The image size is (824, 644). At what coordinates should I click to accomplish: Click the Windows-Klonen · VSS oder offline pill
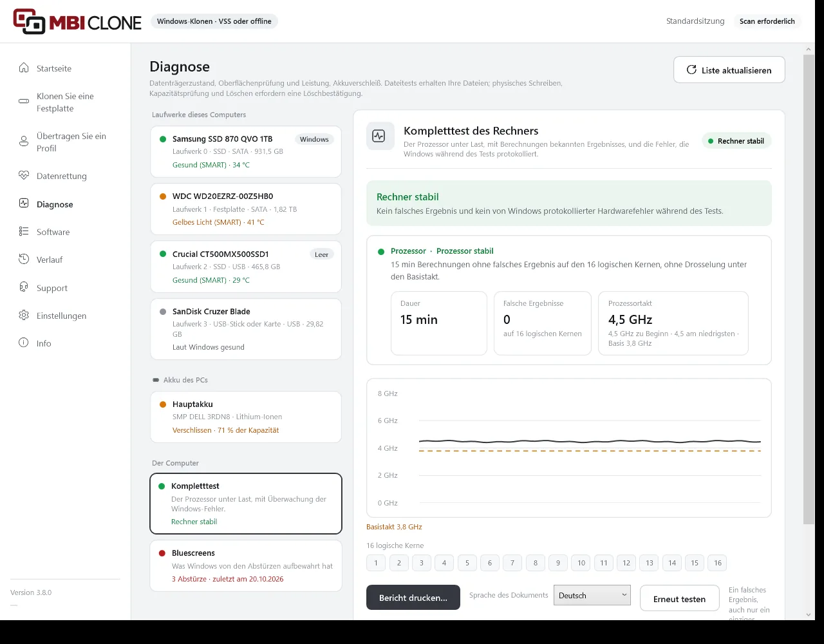214,21
